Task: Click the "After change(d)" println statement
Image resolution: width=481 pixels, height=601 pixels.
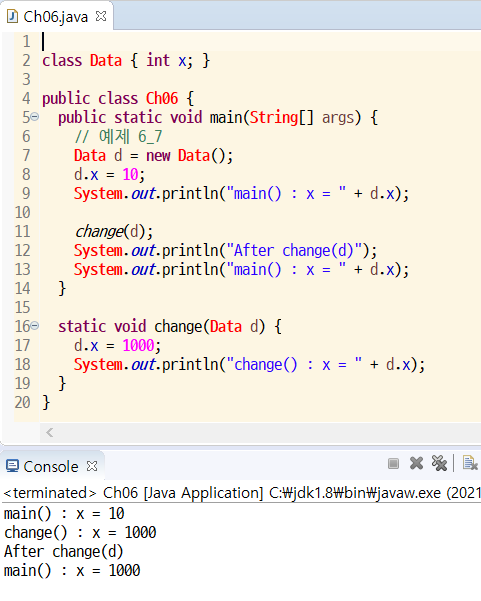Action: [225, 251]
